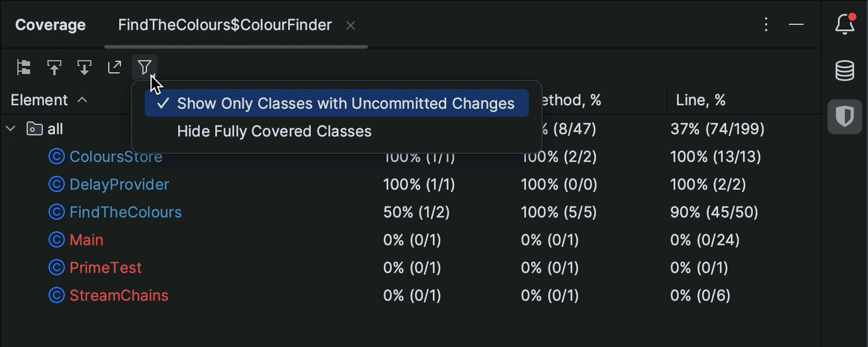Click the Generate Coverage Report export icon
The width and height of the screenshot is (868, 347).
point(115,68)
